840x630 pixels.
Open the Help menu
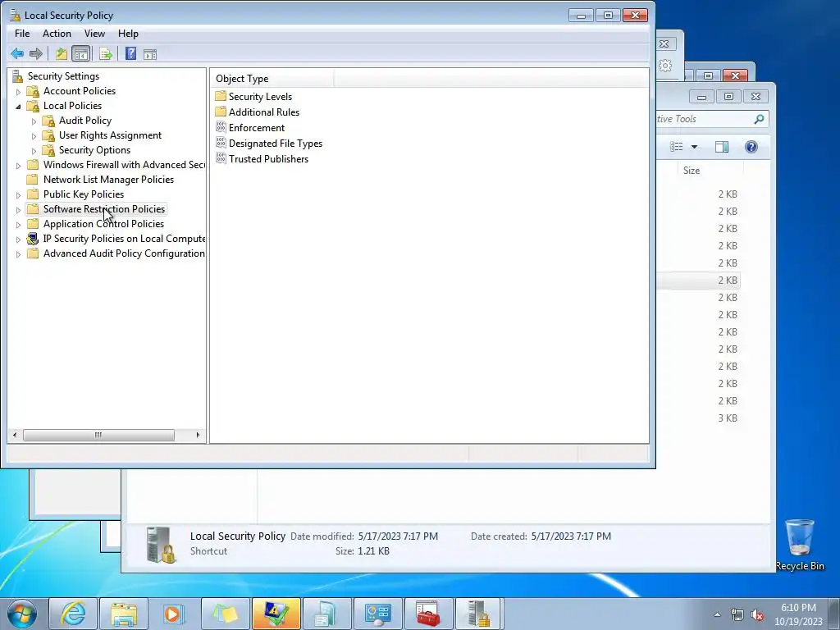tap(128, 33)
